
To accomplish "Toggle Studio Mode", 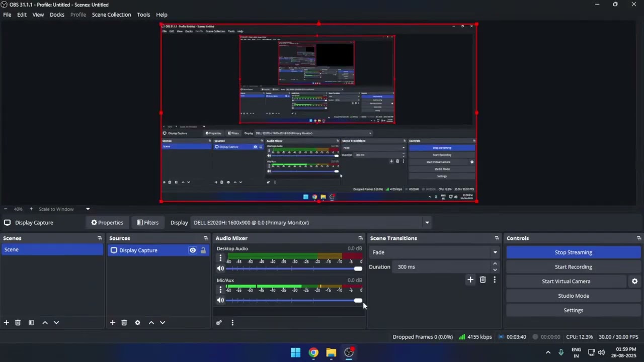I will pos(574,296).
